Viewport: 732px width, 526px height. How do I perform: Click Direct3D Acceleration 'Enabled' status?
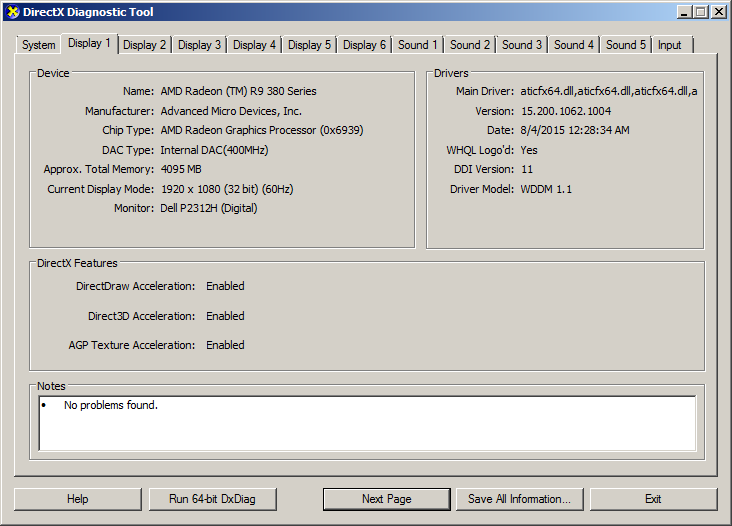(x=225, y=316)
